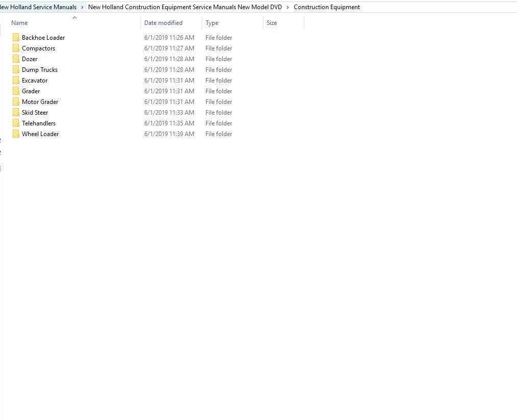The height and width of the screenshot is (420, 517).
Task: Expand chevron before Construction Equipment breadcrumb
Action: pos(288,7)
